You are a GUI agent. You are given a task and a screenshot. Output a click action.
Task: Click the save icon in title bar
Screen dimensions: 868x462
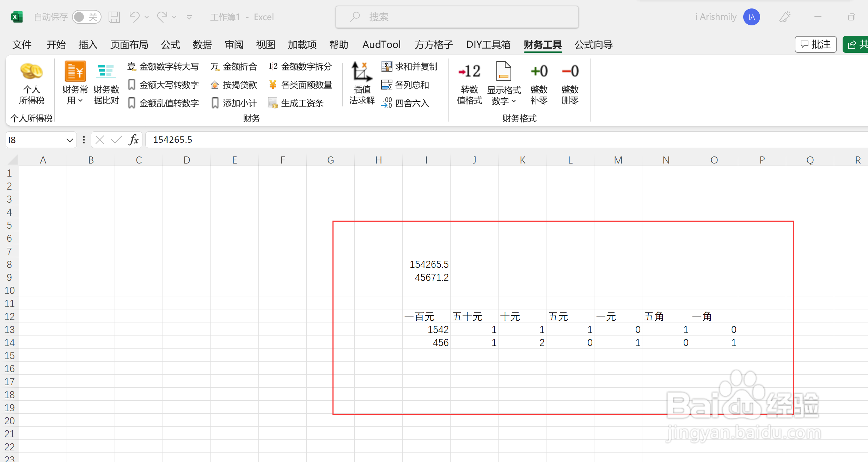pyautogui.click(x=114, y=17)
